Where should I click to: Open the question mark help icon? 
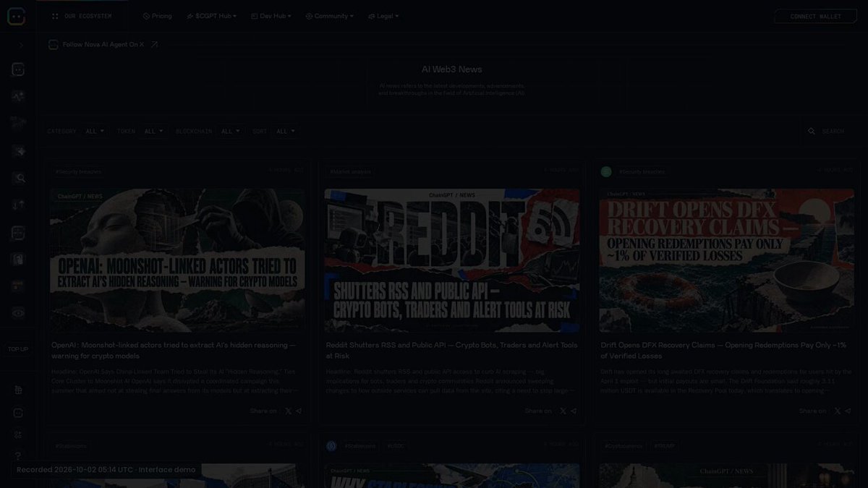coord(19,455)
